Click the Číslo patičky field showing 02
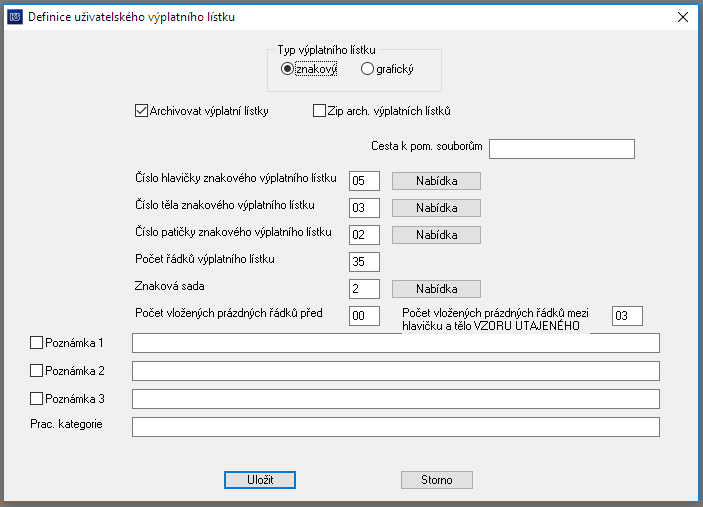Screen dimensions: 703x507 pyautogui.click(x=364, y=235)
